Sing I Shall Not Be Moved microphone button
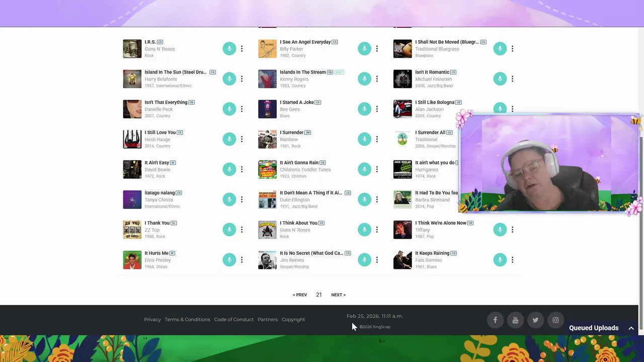 click(x=500, y=48)
